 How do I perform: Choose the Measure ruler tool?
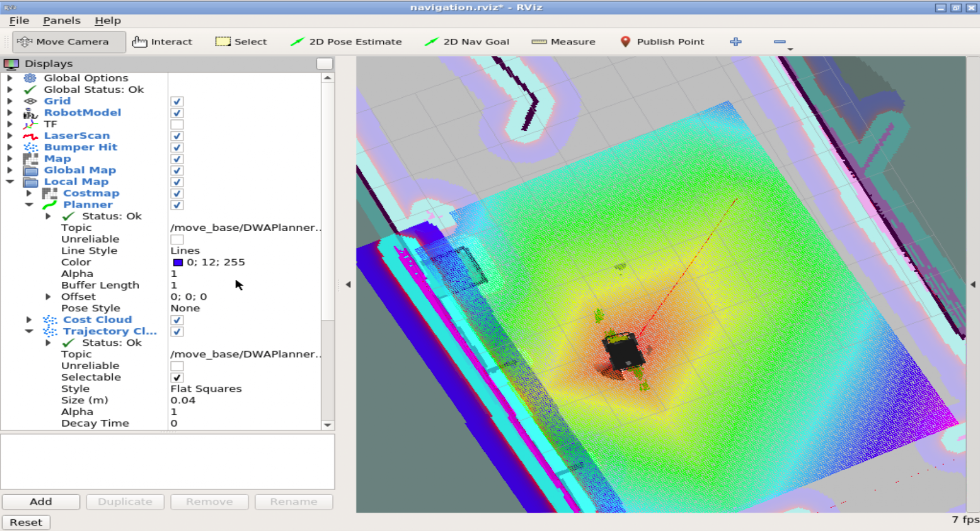563,42
